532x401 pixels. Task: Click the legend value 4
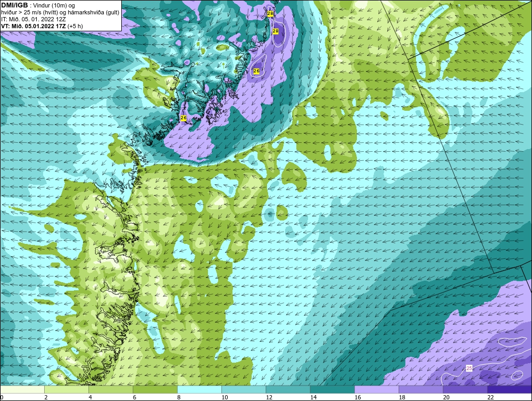(x=90, y=398)
